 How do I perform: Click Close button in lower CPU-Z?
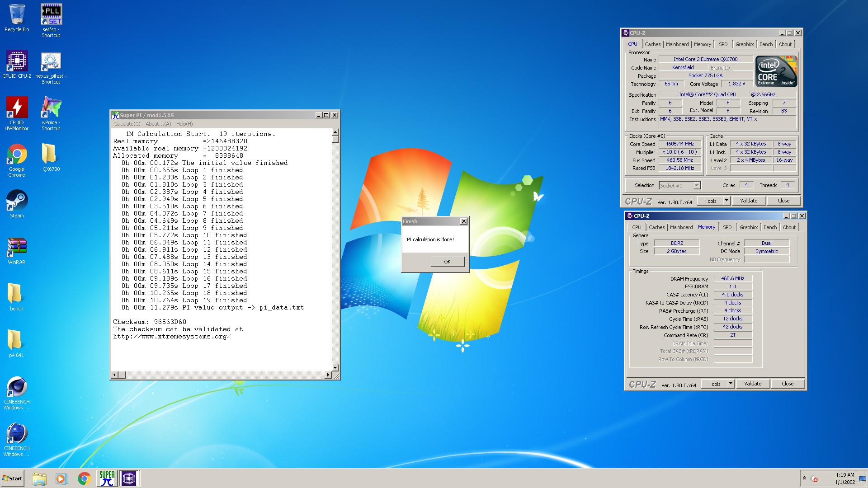788,384
